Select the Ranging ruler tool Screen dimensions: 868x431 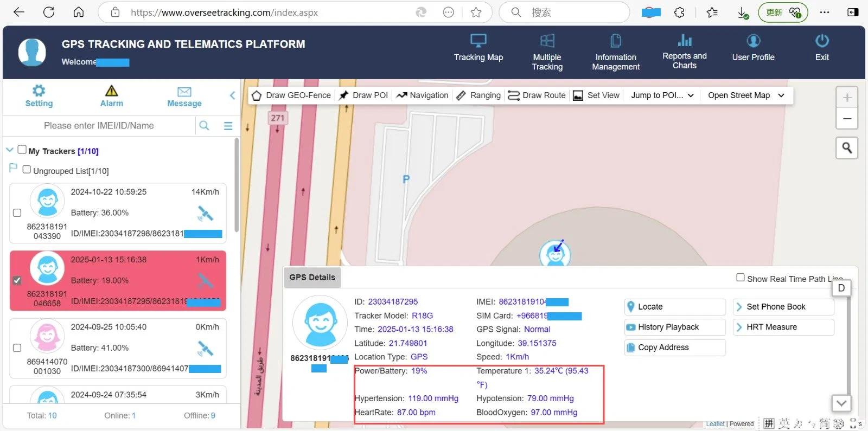coord(478,95)
